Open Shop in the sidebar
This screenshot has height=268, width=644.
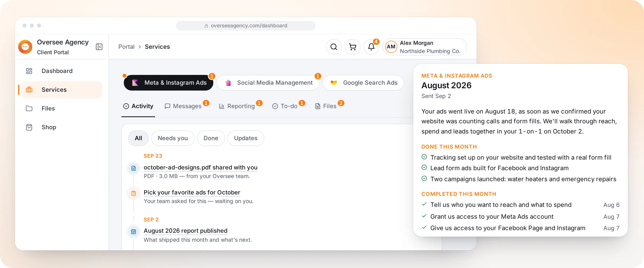[x=62, y=127]
